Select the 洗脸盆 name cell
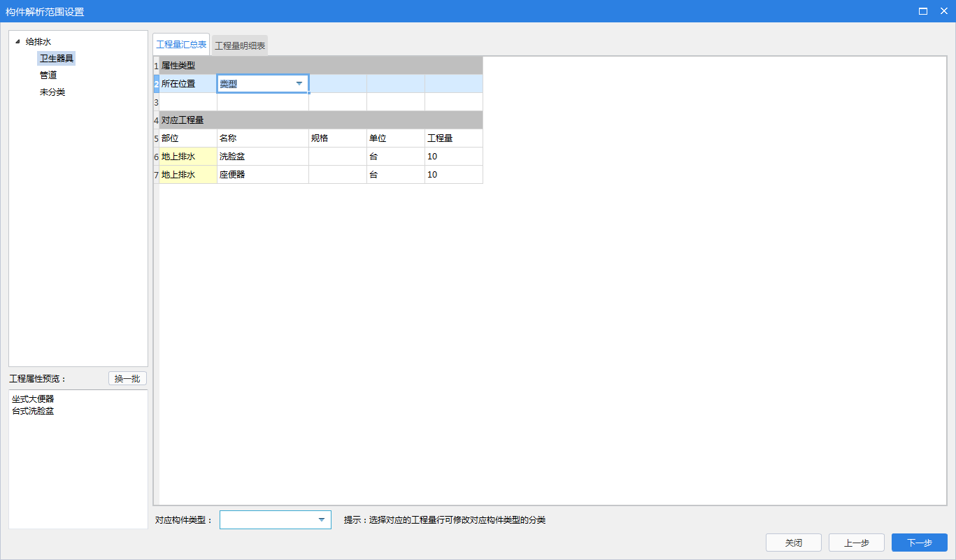 coord(262,157)
